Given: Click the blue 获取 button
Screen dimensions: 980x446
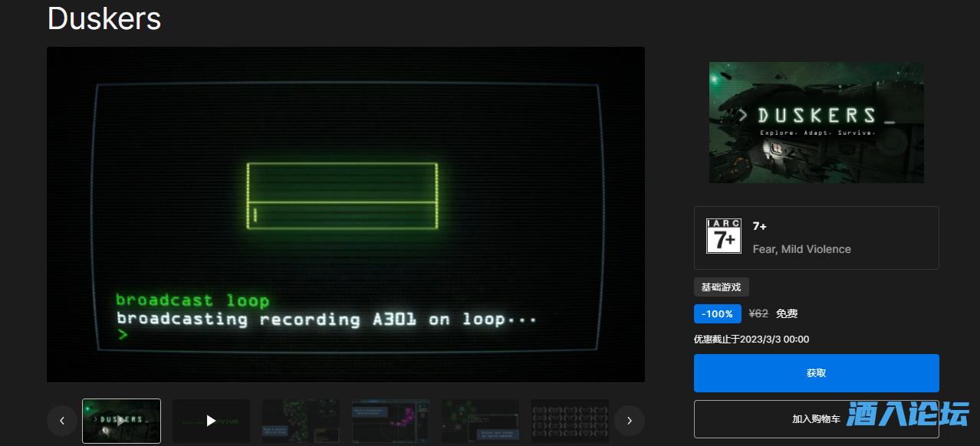Looking at the screenshot, I should tap(816, 373).
